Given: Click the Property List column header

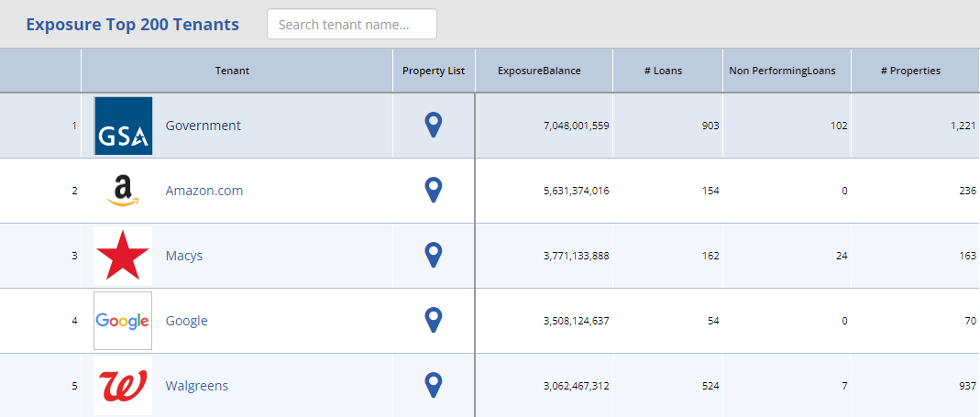Looking at the screenshot, I should click(434, 71).
